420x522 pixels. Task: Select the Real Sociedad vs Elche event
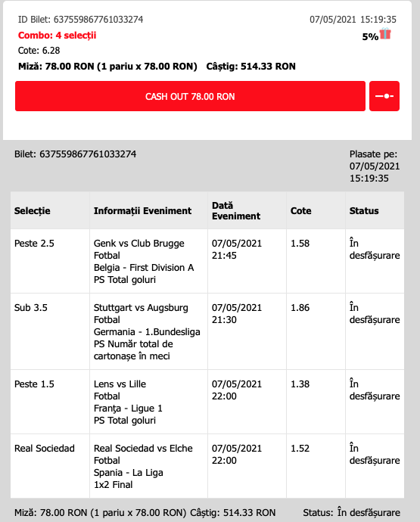point(143,449)
